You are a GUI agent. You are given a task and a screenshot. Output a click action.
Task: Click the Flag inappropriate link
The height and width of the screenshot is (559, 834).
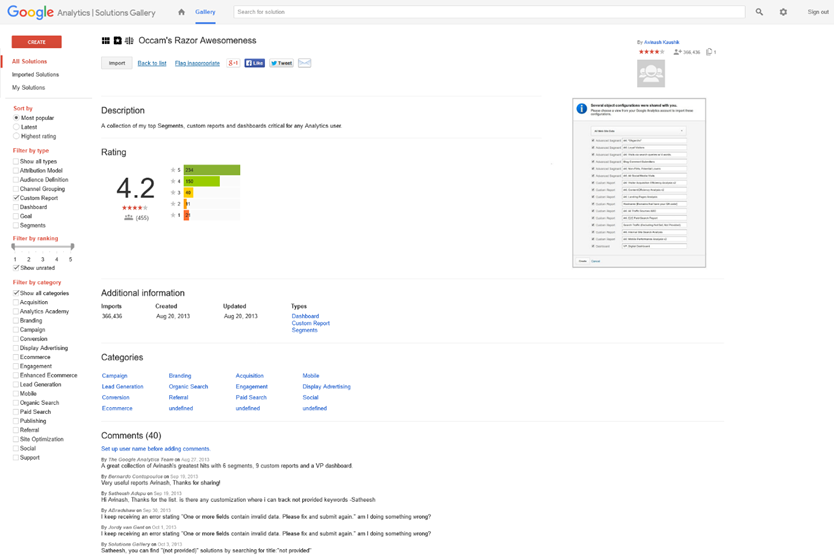[x=197, y=63]
